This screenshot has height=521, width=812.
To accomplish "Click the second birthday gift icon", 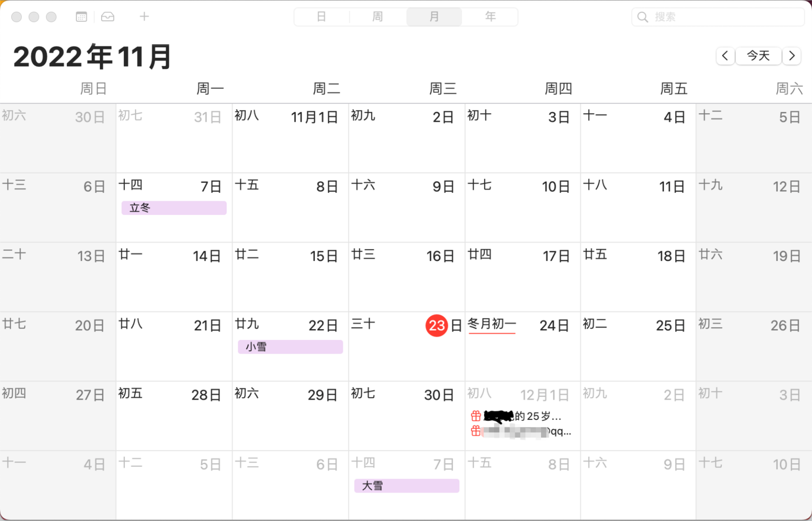I will pos(475,431).
